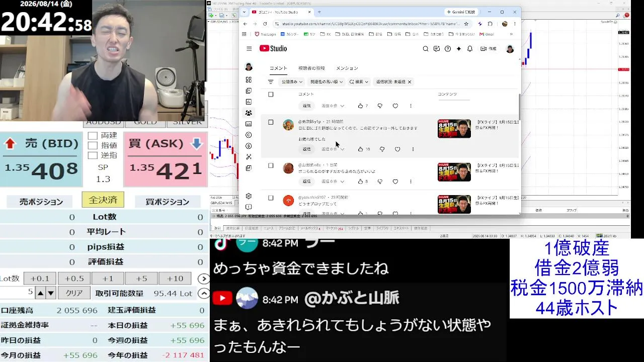The image size is (644, 362).
Task: Like the @山田武 comment with thumbs up
Action: coord(360,182)
